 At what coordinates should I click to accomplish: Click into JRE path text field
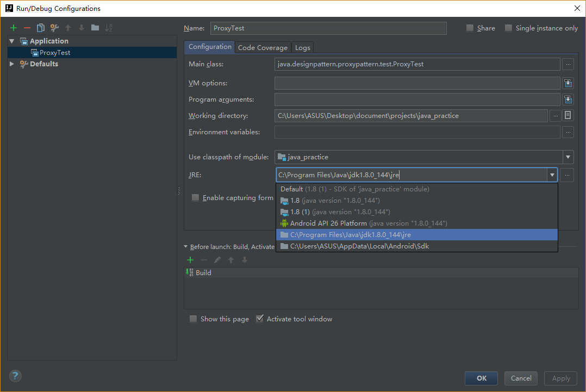tap(412, 175)
